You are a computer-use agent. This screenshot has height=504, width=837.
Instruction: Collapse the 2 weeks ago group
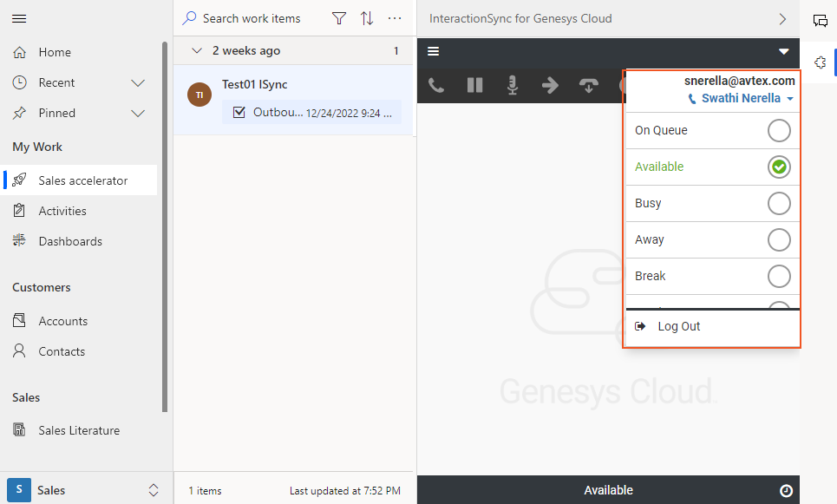(197, 50)
